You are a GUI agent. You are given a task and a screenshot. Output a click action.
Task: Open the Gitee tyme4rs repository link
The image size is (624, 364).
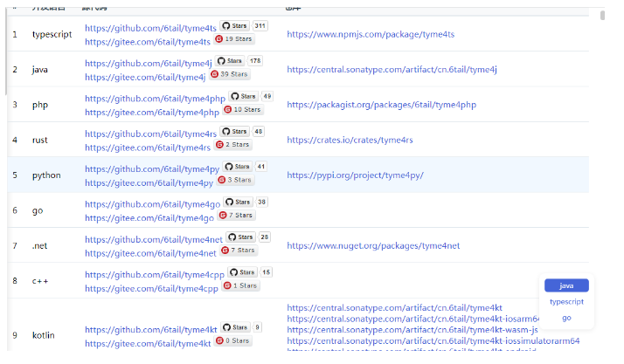point(147,148)
